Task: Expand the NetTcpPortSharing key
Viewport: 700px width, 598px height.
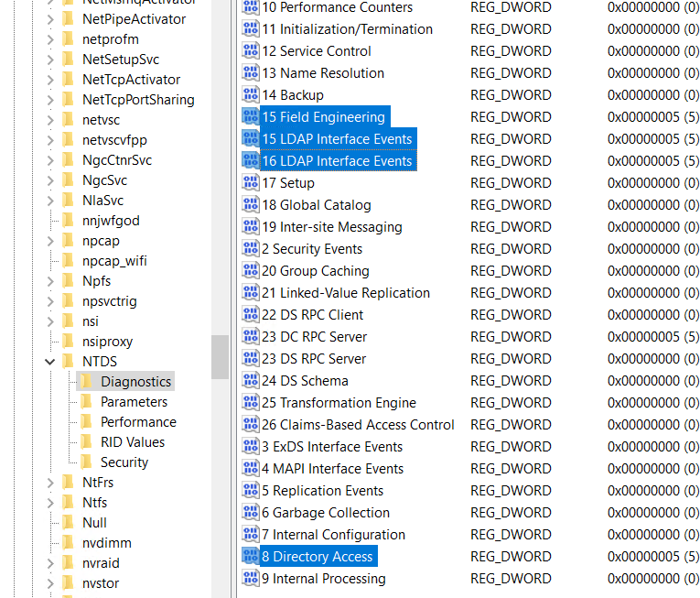Action: (49, 100)
